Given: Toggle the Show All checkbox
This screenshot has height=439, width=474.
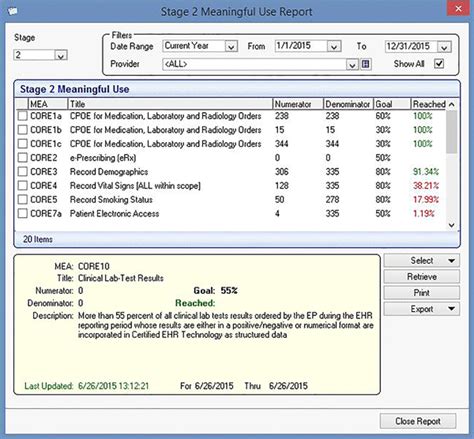Looking at the screenshot, I should click(439, 64).
